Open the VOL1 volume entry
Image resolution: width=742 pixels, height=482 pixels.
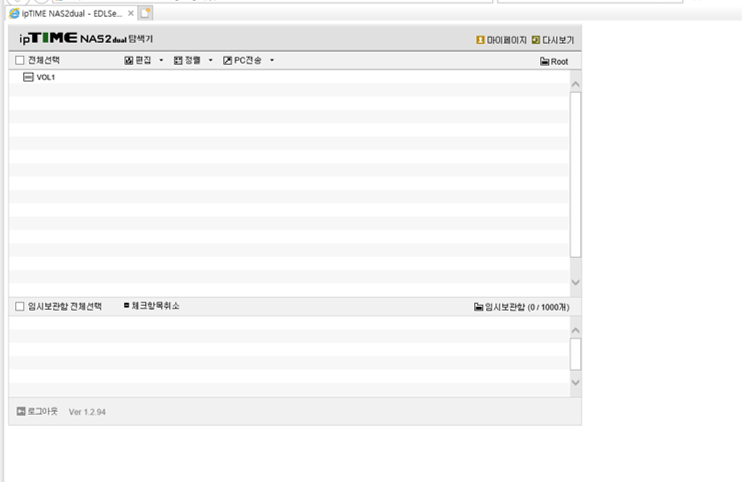(x=46, y=78)
